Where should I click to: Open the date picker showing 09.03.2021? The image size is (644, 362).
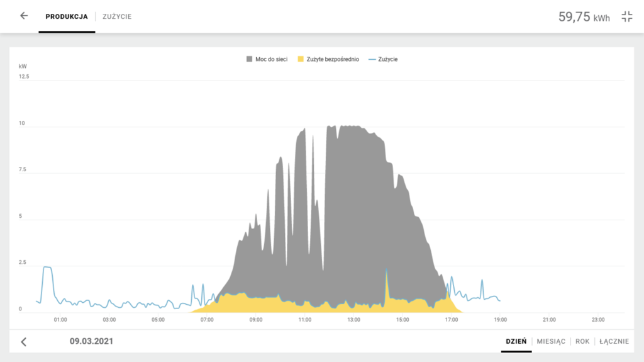91,341
